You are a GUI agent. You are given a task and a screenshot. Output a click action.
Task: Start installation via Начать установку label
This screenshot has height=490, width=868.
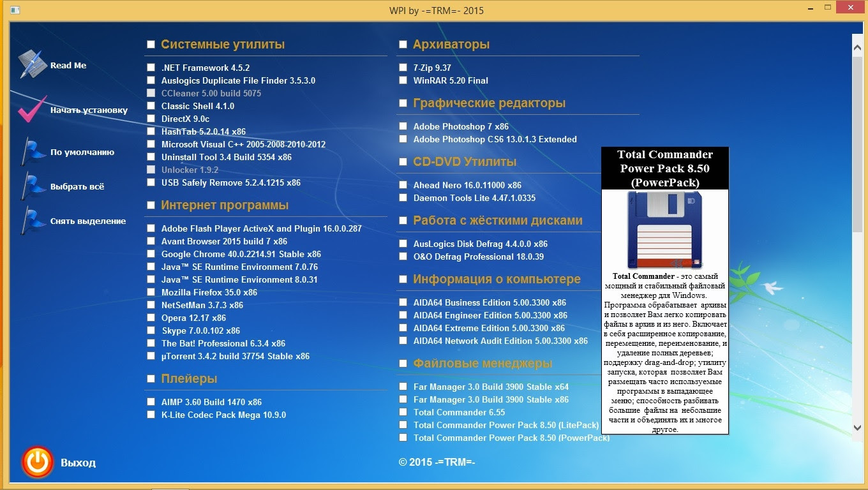click(x=89, y=110)
